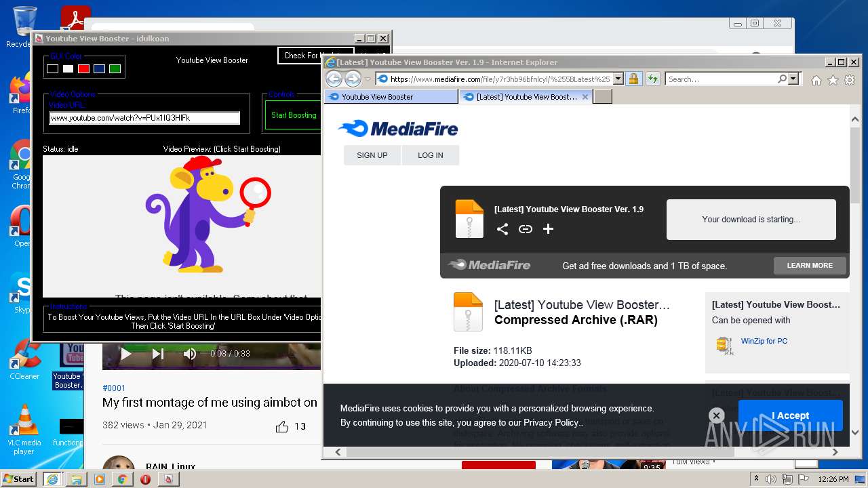
Task: Click Internet Explorer in taskbar
Action: point(52,479)
